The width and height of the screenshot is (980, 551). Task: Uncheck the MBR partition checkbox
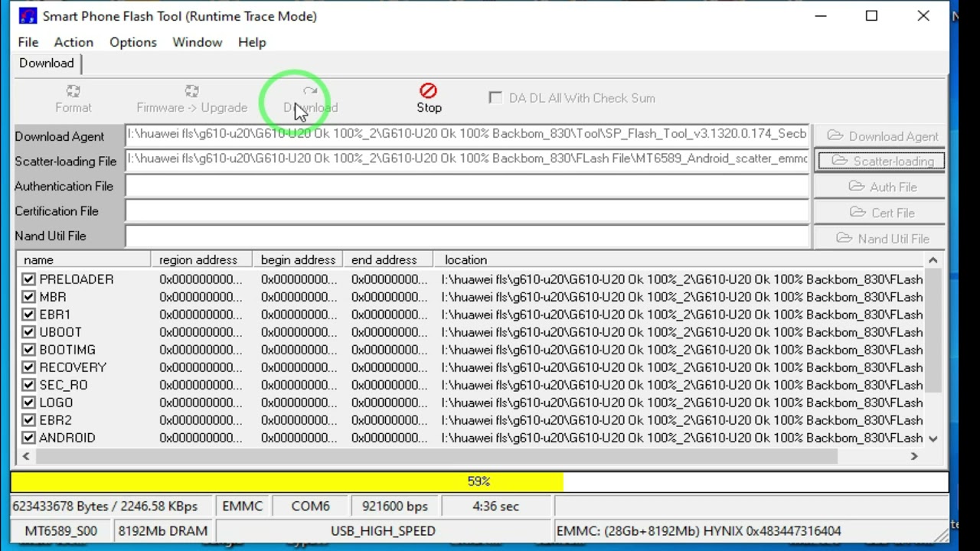point(28,297)
